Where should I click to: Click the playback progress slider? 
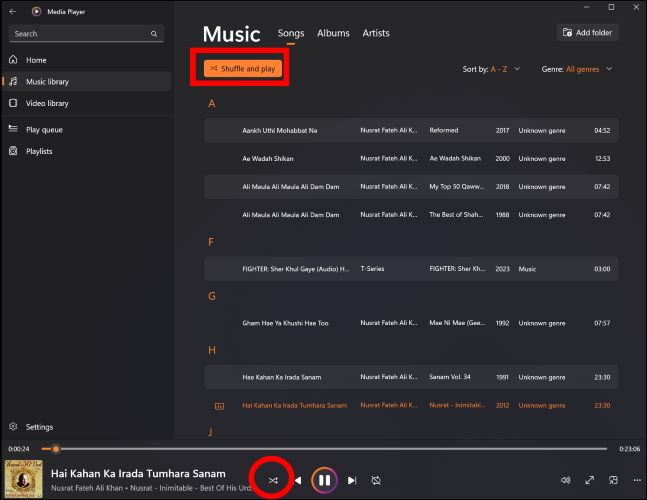click(x=324, y=449)
